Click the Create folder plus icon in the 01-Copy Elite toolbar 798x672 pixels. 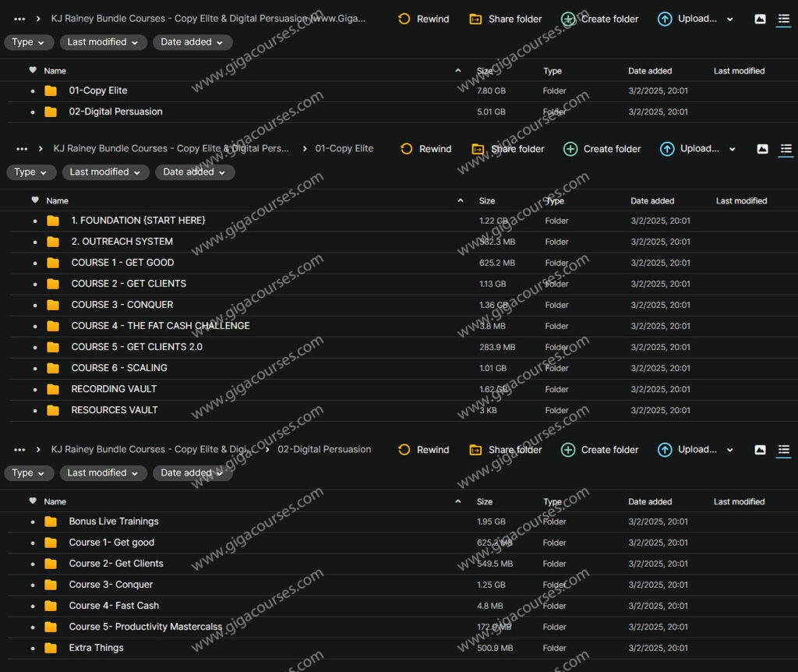[x=570, y=149]
